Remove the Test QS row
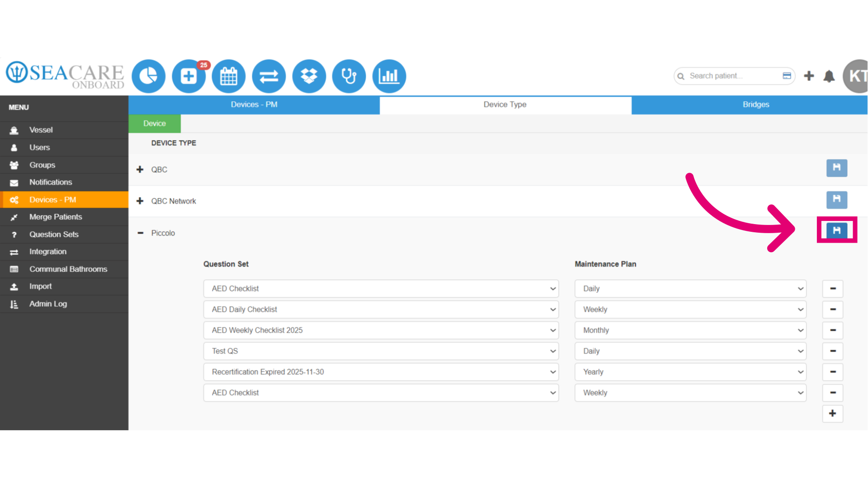 (833, 351)
